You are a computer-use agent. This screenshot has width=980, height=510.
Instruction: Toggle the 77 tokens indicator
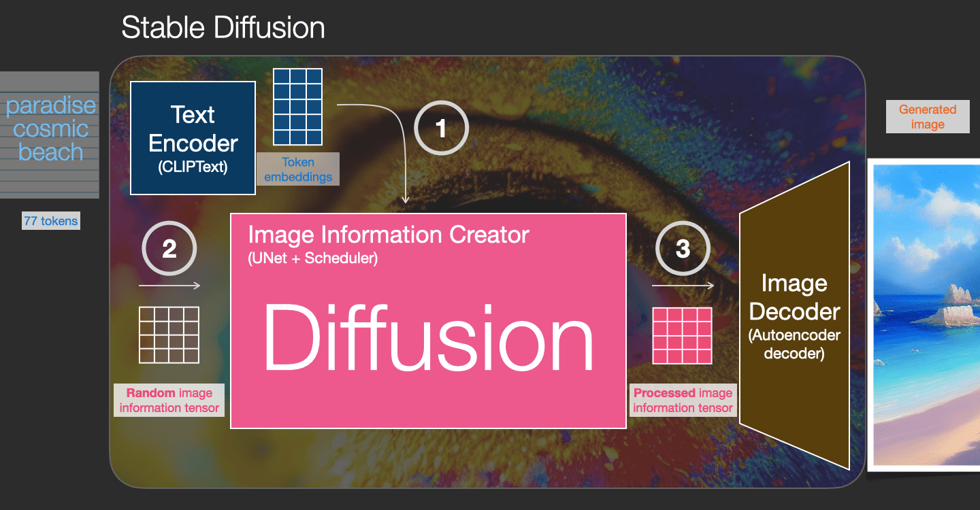(x=50, y=220)
